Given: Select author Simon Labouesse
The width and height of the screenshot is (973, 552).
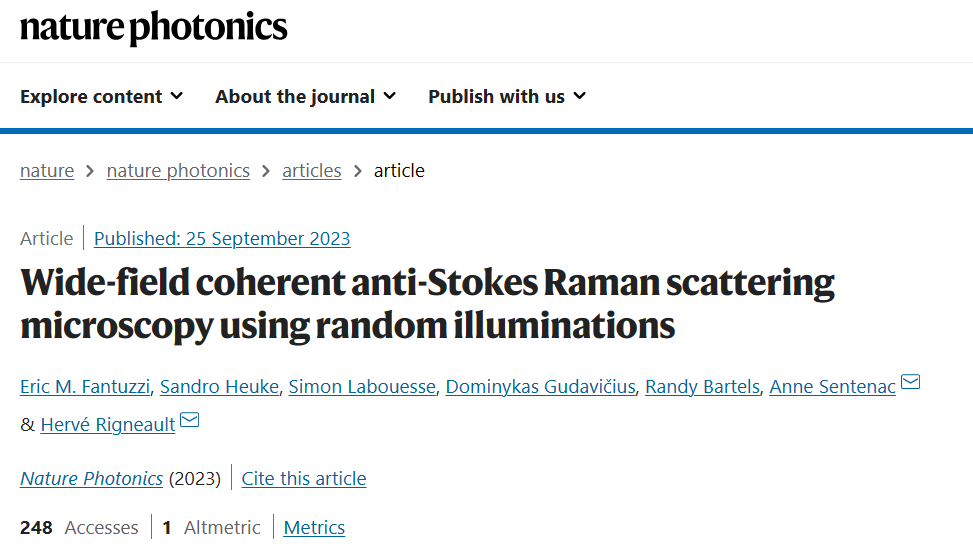Looking at the screenshot, I should (x=362, y=386).
